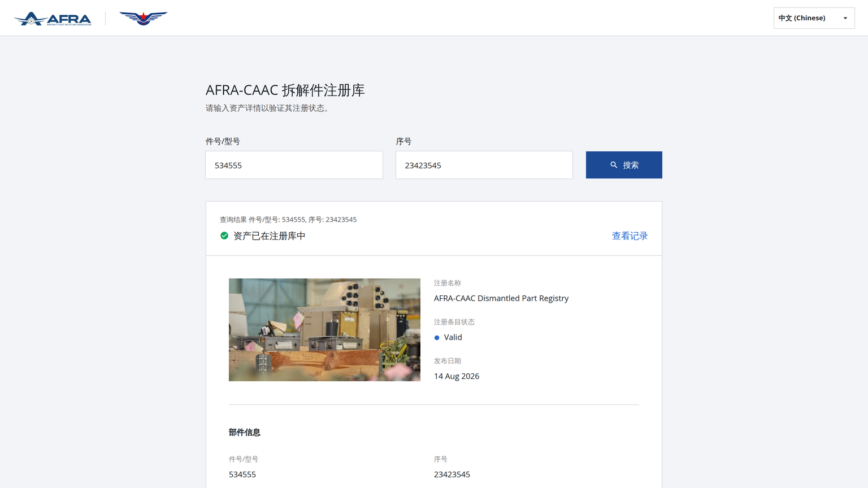The height and width of the screenshot is (488, 868).
Task: Click the dismantled parts photo thumbnail
Action: point(324,330)
